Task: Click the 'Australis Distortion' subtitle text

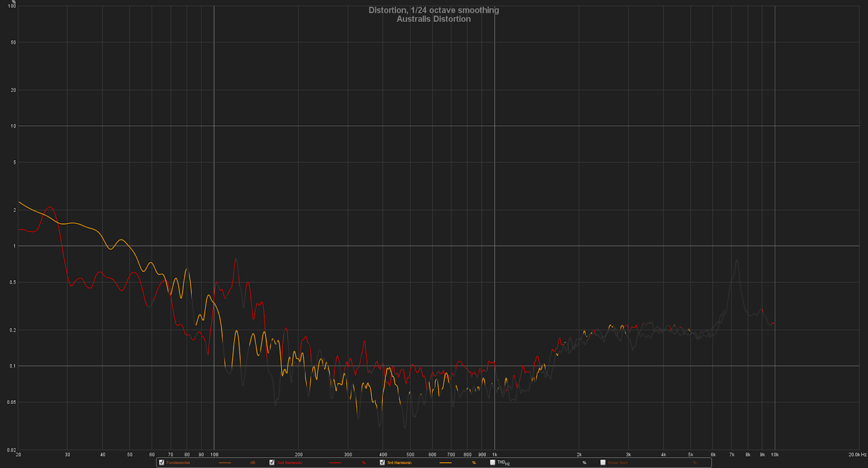Action: tap(433, 19)
